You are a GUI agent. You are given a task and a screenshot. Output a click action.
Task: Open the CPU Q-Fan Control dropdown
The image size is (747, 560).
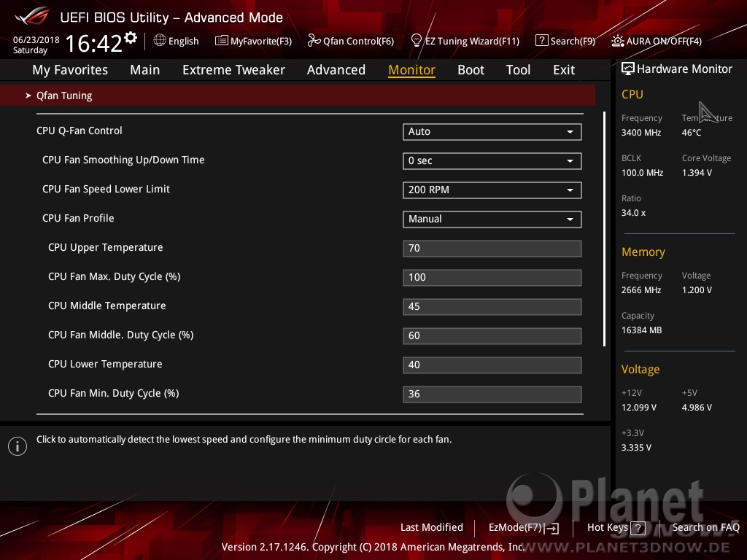pos(492,131)
